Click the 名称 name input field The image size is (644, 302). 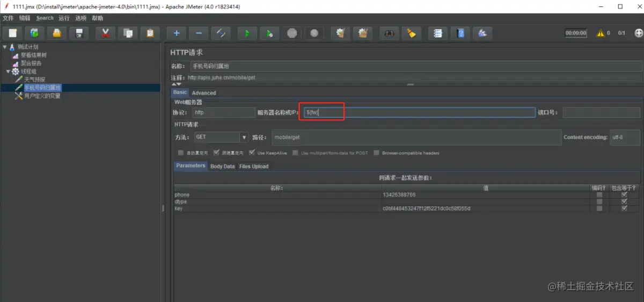pos(415,66)
